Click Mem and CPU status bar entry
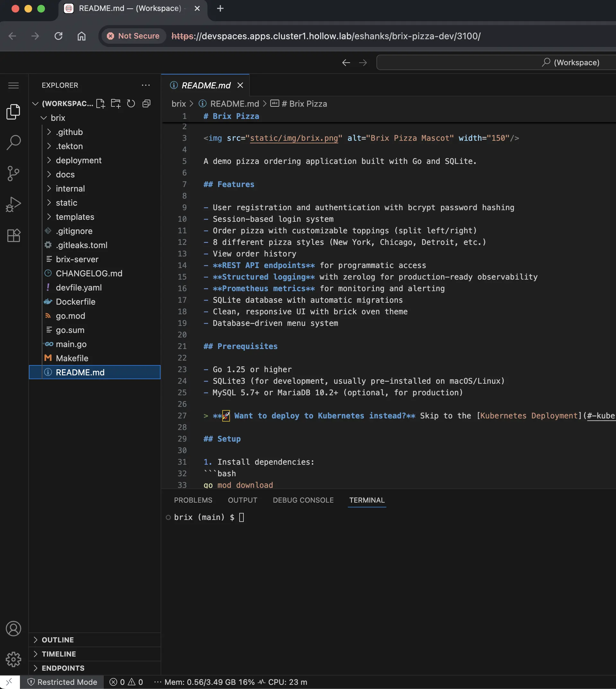The width and height of the screenshot is (616, 689). tap(235, 682)
